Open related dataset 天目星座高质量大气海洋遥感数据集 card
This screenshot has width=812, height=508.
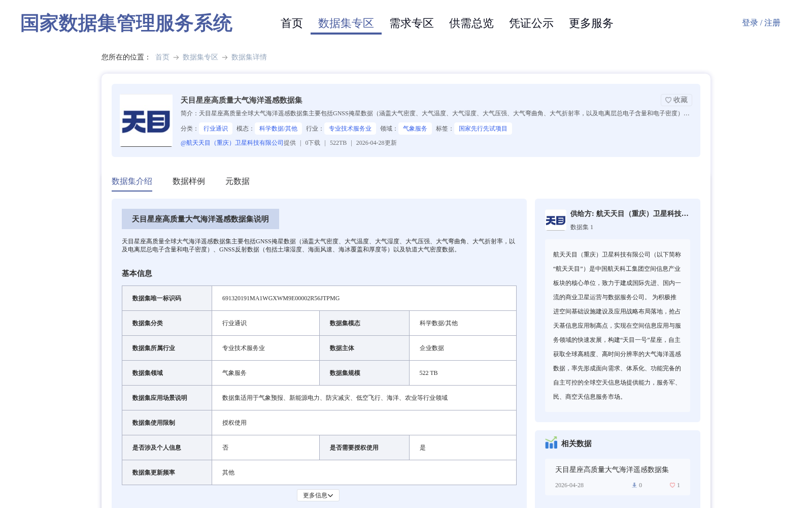618,477
